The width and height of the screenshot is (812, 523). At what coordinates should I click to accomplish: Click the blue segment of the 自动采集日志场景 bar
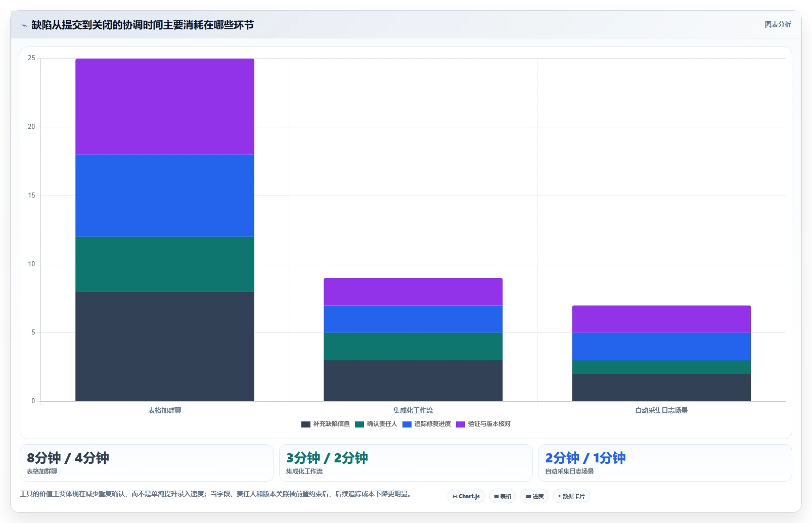(x=661, y=346)
